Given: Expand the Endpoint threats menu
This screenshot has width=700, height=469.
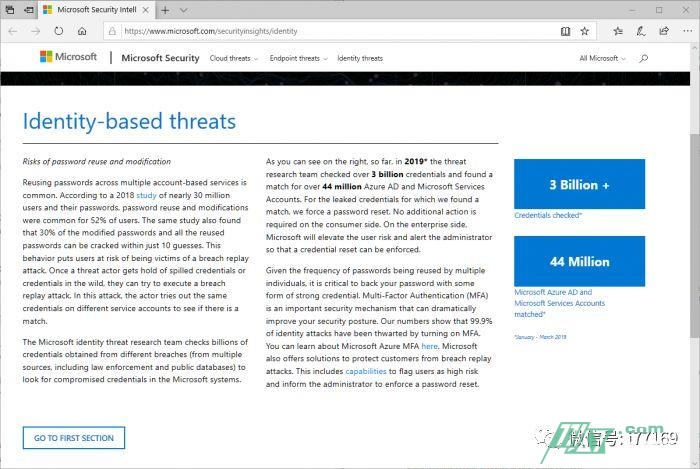Looking at the screenshot, I should pyautogui.click(x=298, y=58).
